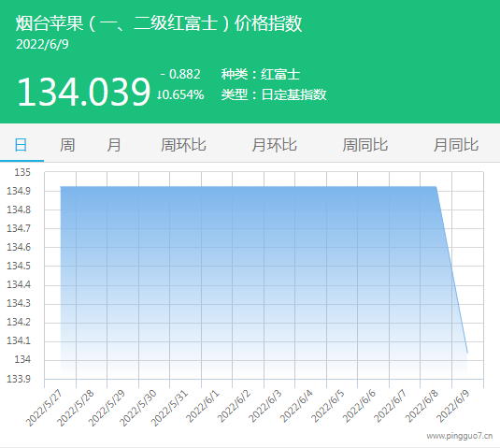This screenshot has width=500, height=448.
Task: Click the - 0.882 change value
Action: [180, 74]
